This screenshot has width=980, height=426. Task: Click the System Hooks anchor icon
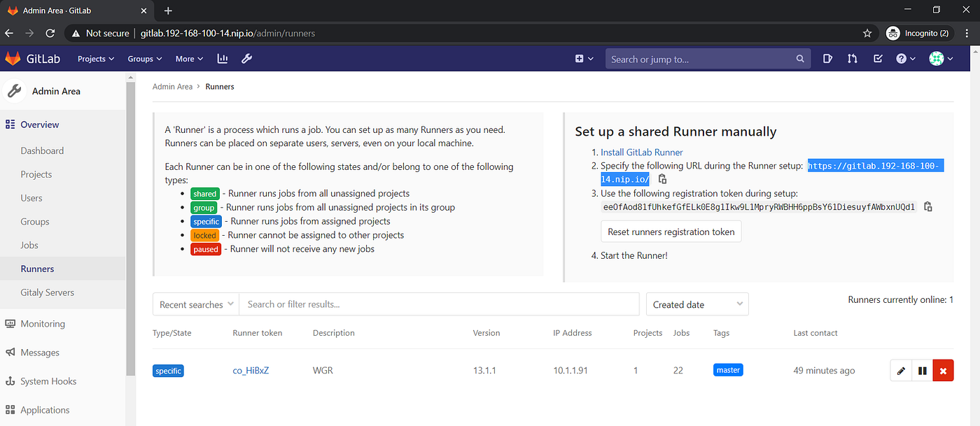point(10,381)
